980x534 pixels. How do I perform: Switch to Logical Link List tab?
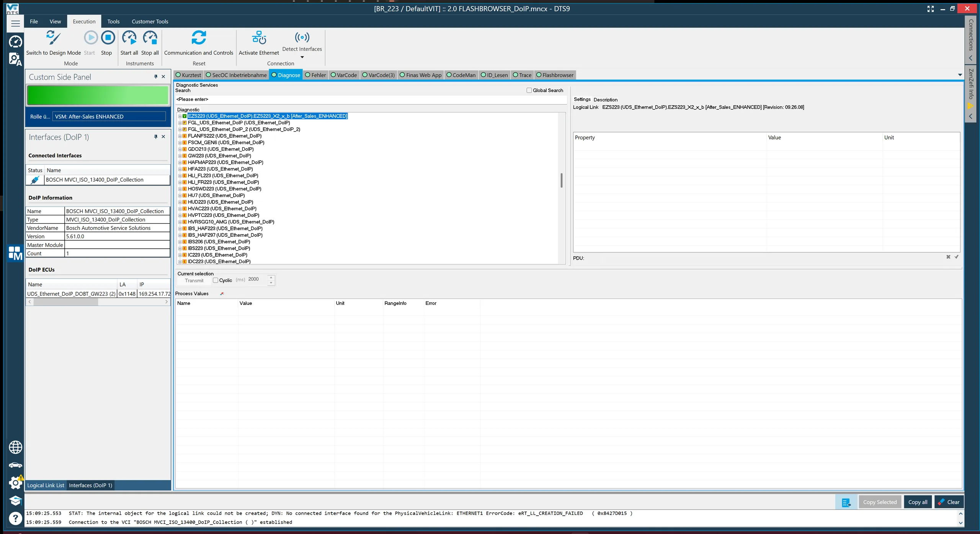point(46,485)
